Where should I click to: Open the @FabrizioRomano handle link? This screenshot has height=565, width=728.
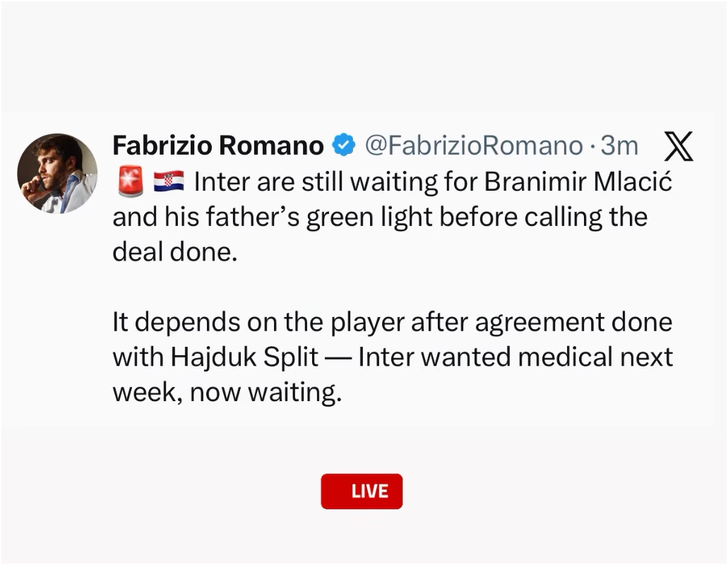click(x=474, y=145)
